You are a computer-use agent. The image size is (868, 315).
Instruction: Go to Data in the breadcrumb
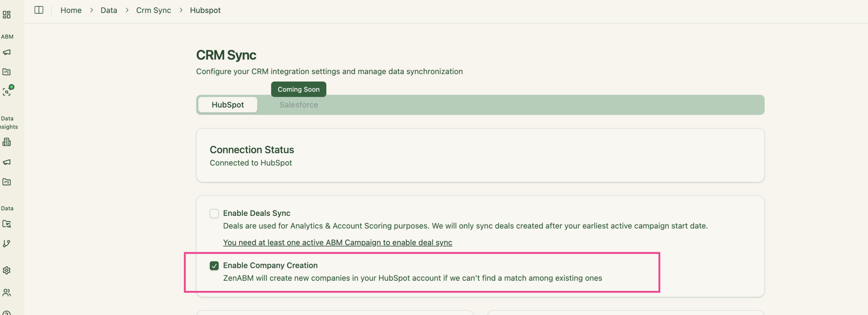(x=109, y=10)
